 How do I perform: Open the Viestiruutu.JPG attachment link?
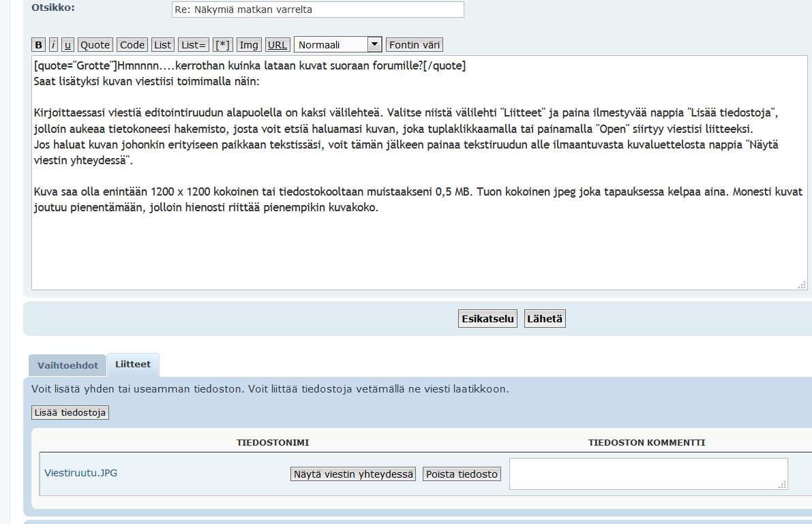[x=80, y=473]
